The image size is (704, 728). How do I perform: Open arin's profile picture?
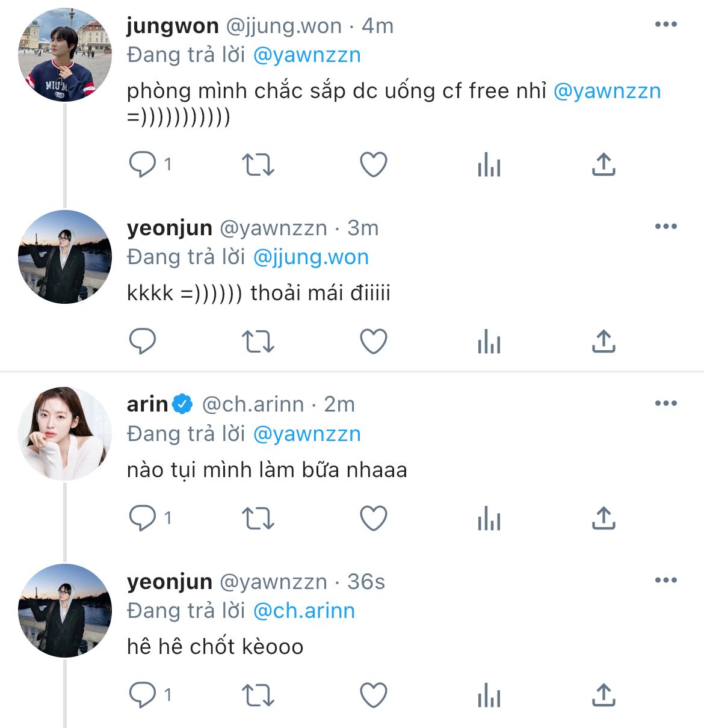pyautogui.click(x=65, y=433)
